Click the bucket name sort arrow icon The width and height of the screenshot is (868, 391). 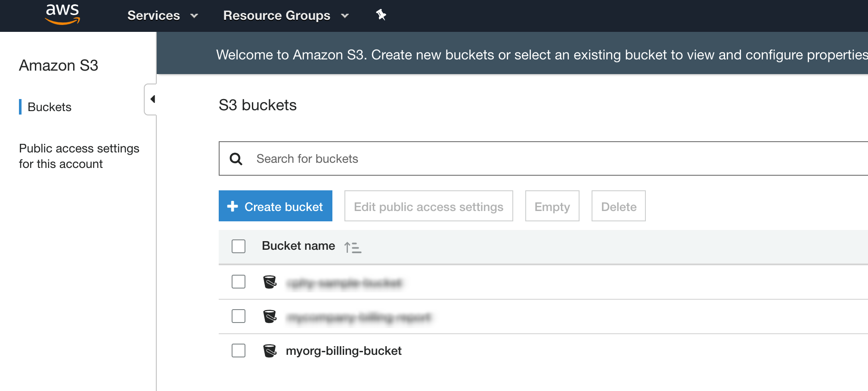[352, 247]
